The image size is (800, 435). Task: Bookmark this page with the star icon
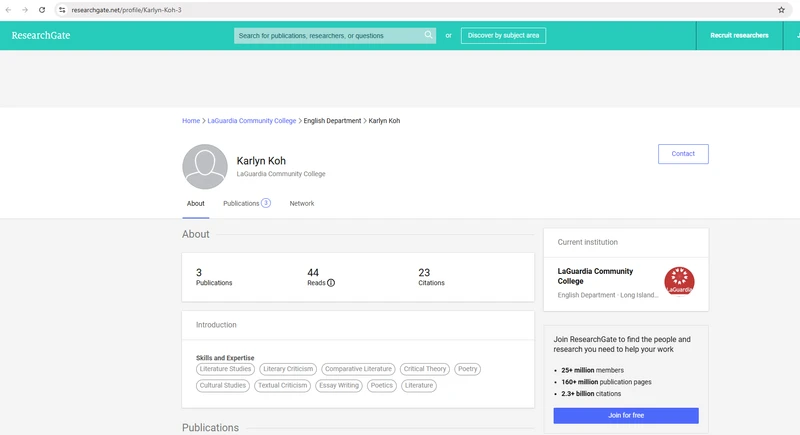click(781, 10)
